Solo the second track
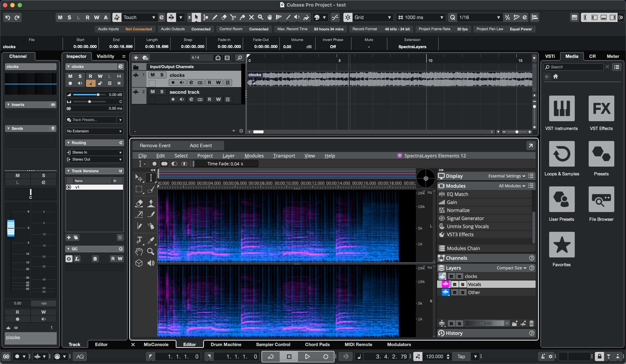 162,92
